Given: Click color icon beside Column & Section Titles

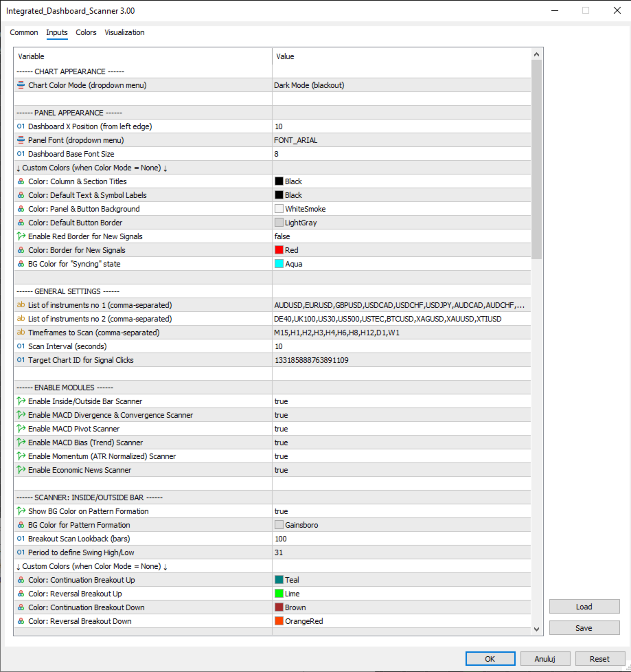Looking at the screenshot, I should coord(21,181).
